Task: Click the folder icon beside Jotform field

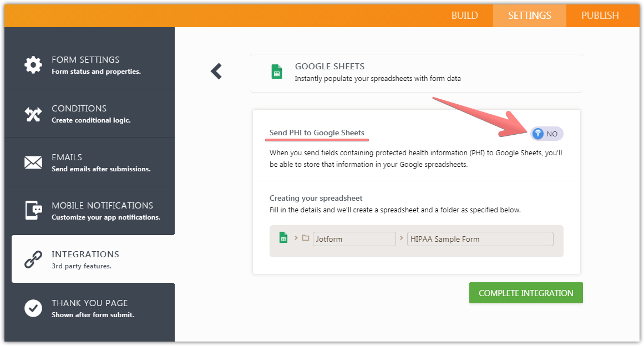Action: tap(306, 238)
